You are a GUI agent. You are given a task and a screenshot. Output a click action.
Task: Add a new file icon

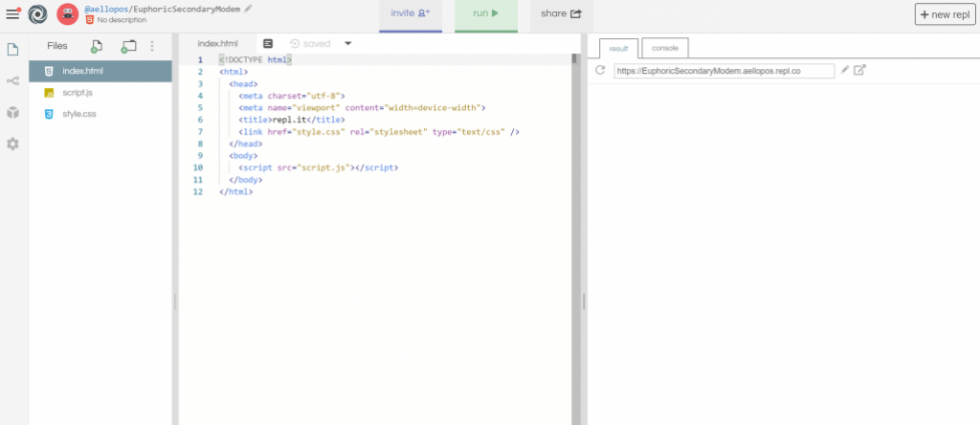point(97,46)
